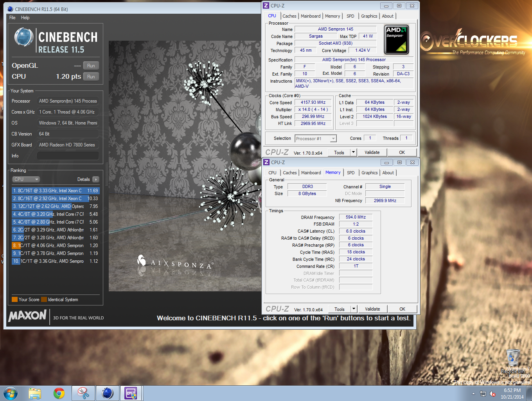532x401 pixels.
Task: Open the Processor #1 selection dropdown
Action: coord(316,139)
